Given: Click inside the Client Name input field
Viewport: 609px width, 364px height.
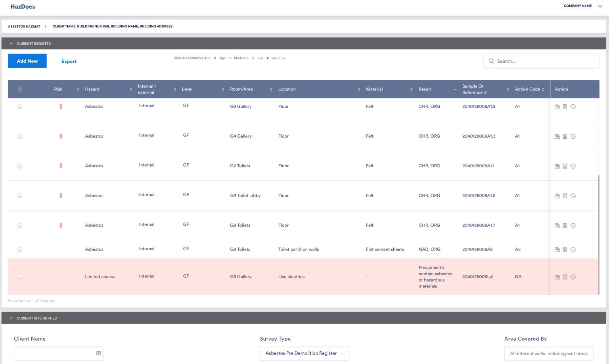Looking at the screenshot, I should pos(56,353).
